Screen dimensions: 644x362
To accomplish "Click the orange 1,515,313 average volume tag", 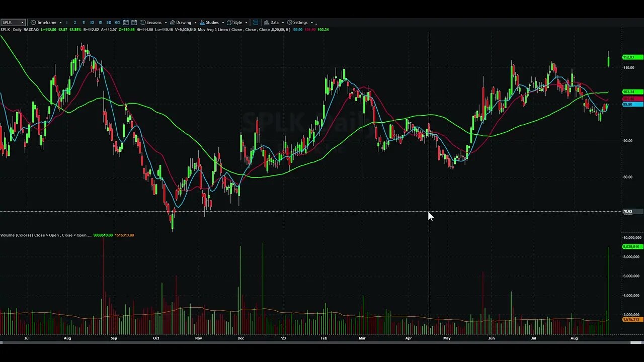I will point(633,320).
